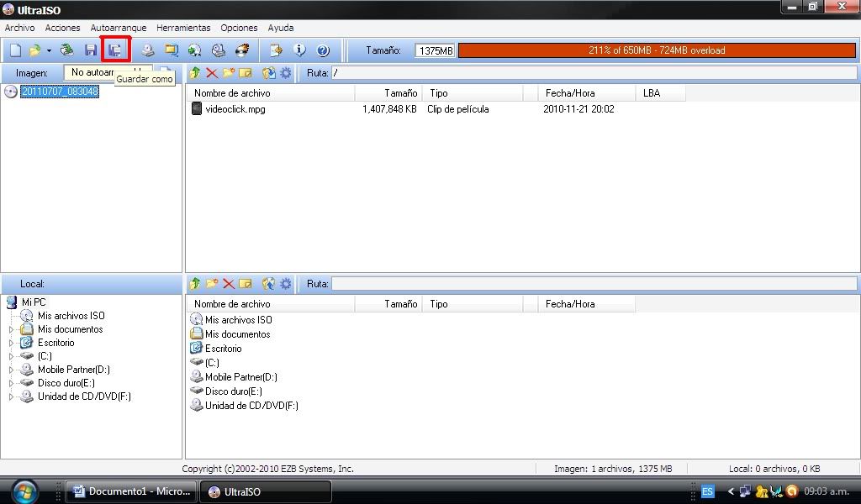This screenshot has width=861, height=504.
Task: Click blue gear icon in Local toolbar
Action: coord(286,284)
